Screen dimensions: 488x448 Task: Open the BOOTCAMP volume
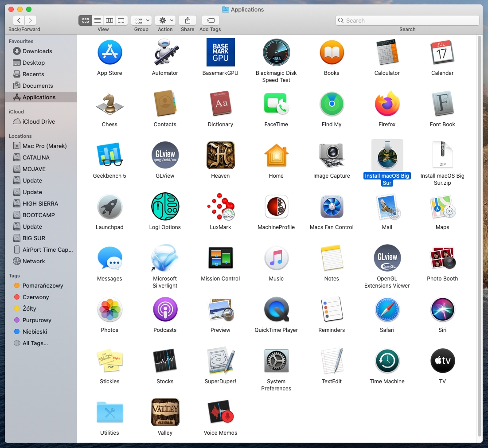[41, 215]
